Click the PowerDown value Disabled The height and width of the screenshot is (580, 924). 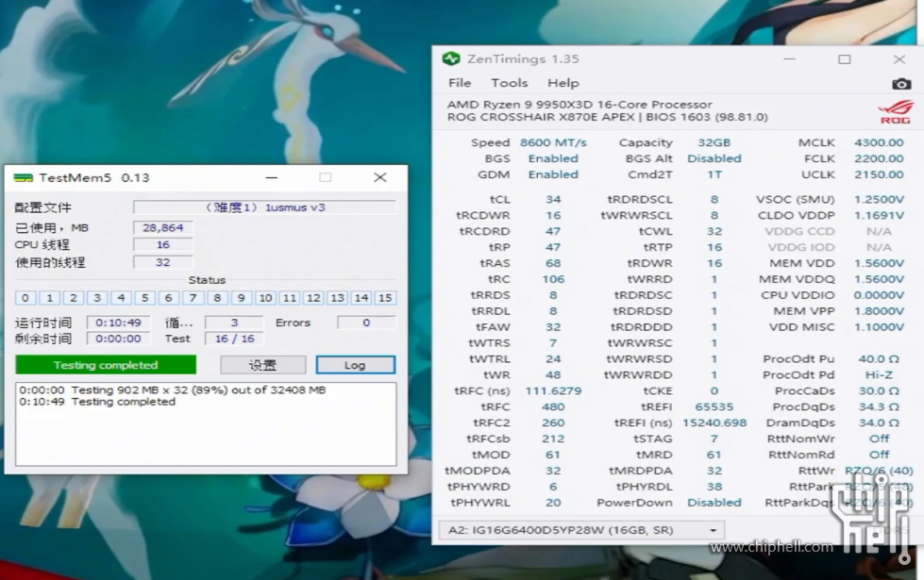point(714,503)
